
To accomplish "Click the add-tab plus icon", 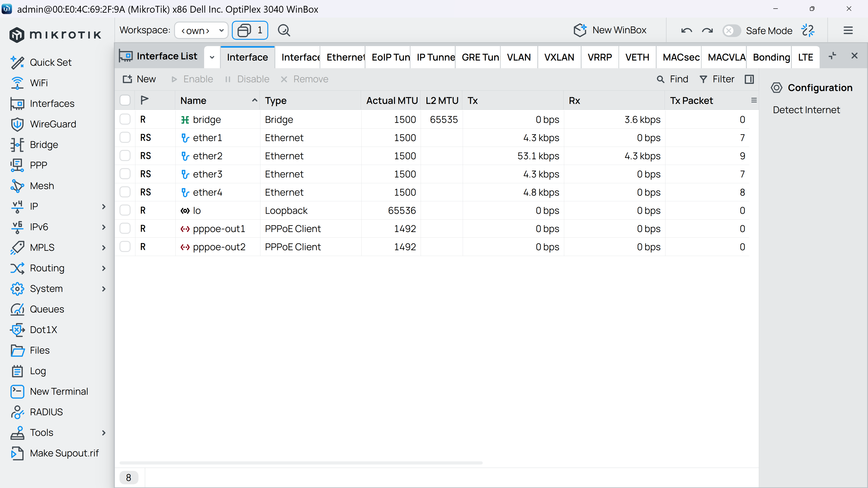I will [832, 56].
